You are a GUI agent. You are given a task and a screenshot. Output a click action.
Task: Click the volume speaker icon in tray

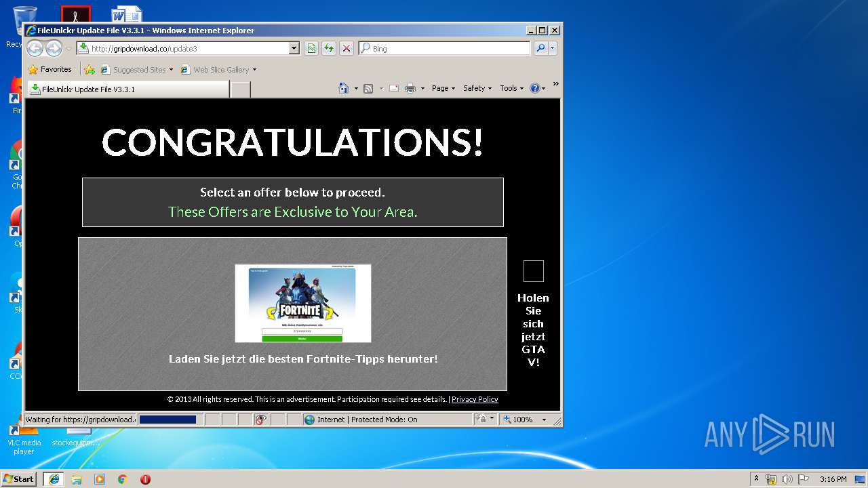coord(787,479)
